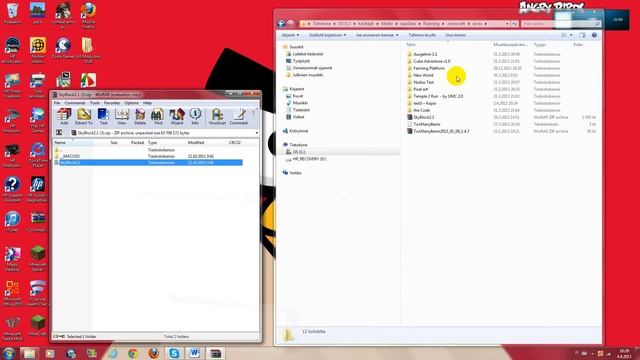Click the Explorer back navigation button
The width and height of the screenshot is (640, 360).
point(281,24)
